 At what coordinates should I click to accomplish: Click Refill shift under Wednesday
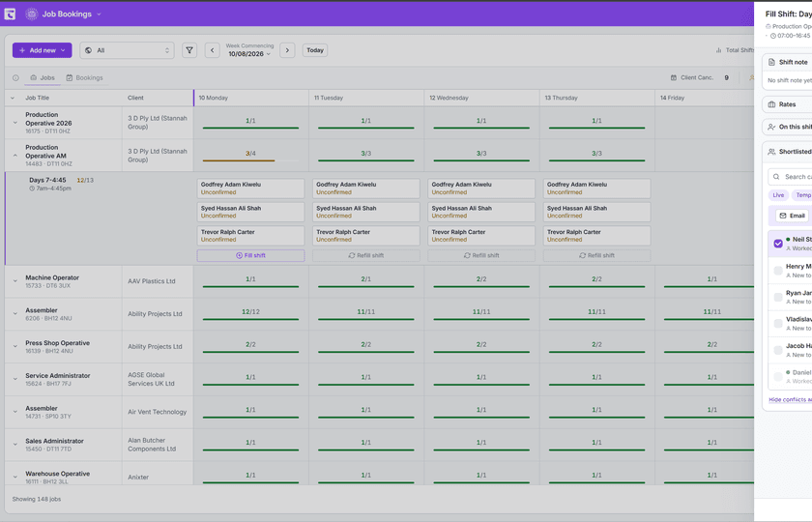point(481,255)
